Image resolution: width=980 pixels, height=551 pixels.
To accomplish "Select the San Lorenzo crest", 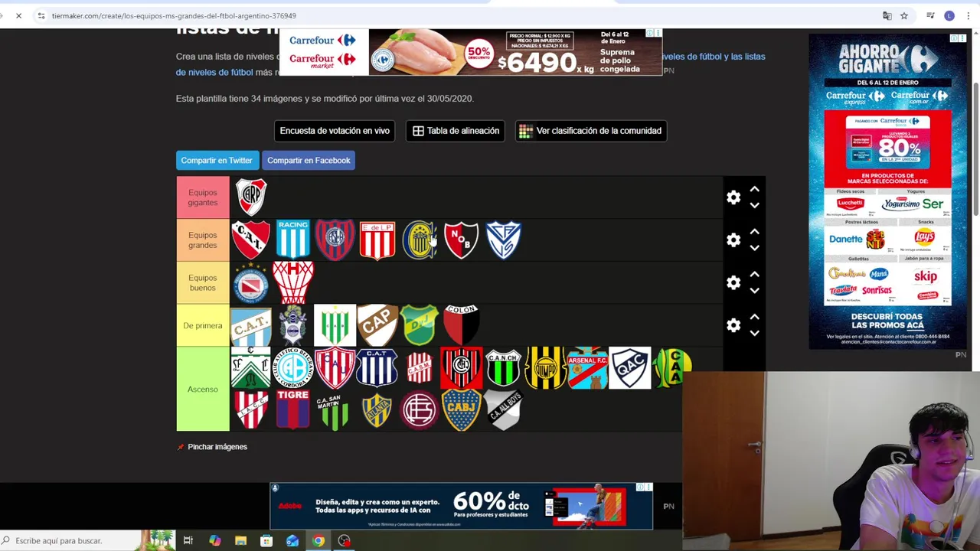I will click(335, 240).
